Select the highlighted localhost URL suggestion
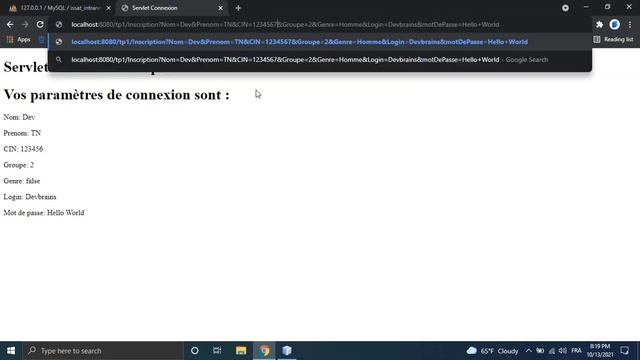This screenshot has height=360, width=640. tap(320, 42)
